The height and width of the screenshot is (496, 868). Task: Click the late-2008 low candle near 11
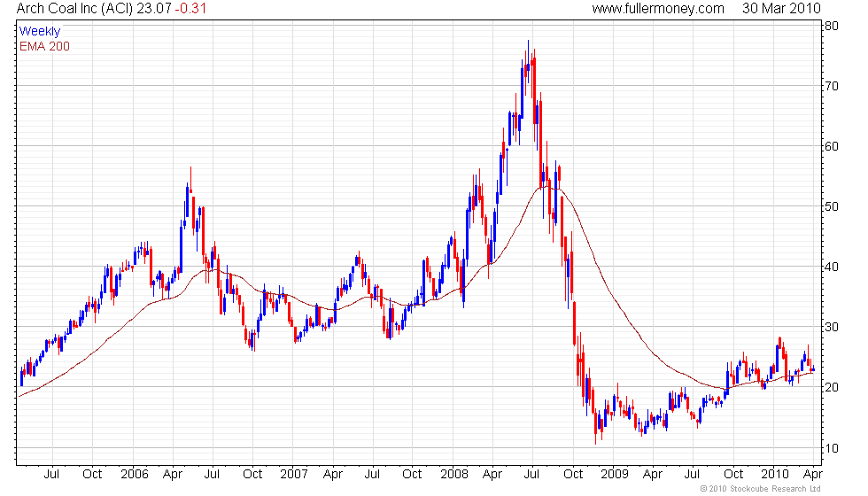(596, 425)
